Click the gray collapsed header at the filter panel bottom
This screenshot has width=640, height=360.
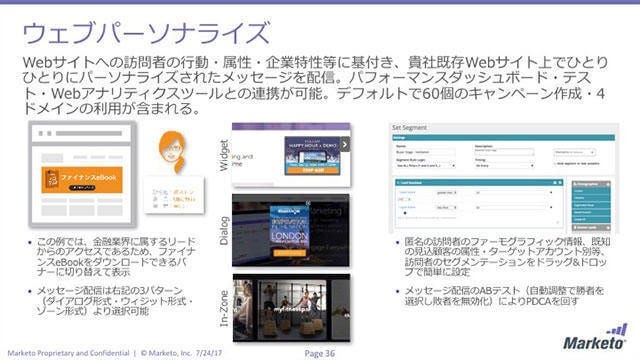[x=591, y=228]
